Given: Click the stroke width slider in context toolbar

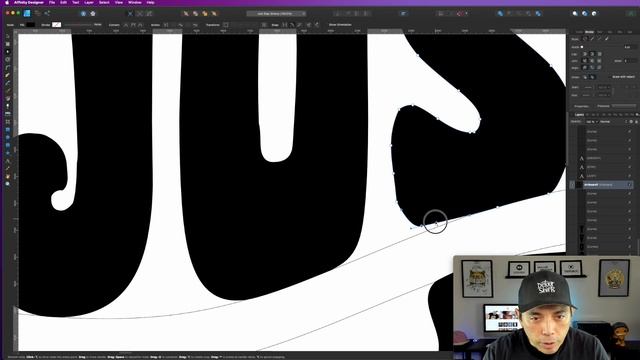Looking at the screenshot, I should pyautogui.click(x=78, y=25).
